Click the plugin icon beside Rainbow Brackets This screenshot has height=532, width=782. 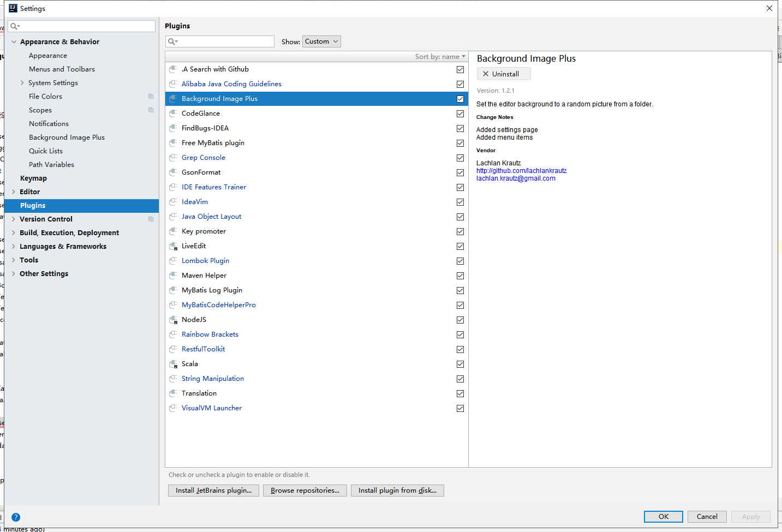173,334
